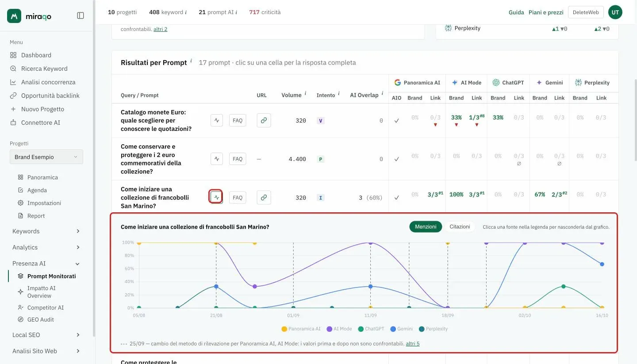Open Piani e prezzi link
637x364 pixels.
click(546, 12)
